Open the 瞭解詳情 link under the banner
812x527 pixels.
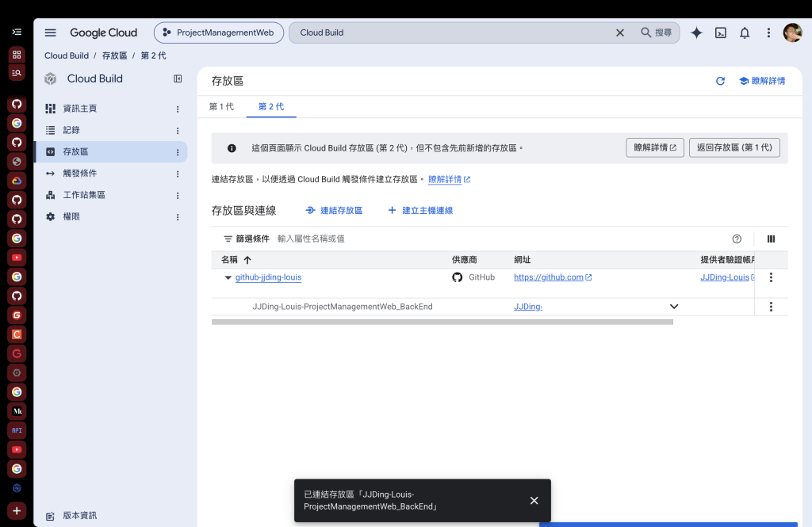pyautogui.click(x=449, y=179)
